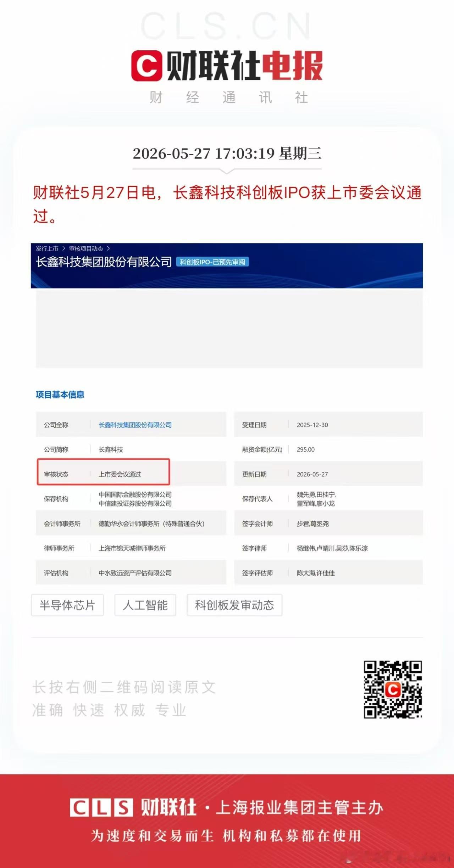
Task: Click the red headline about 长鑫科技 IPO
Action: click(227, 205)
